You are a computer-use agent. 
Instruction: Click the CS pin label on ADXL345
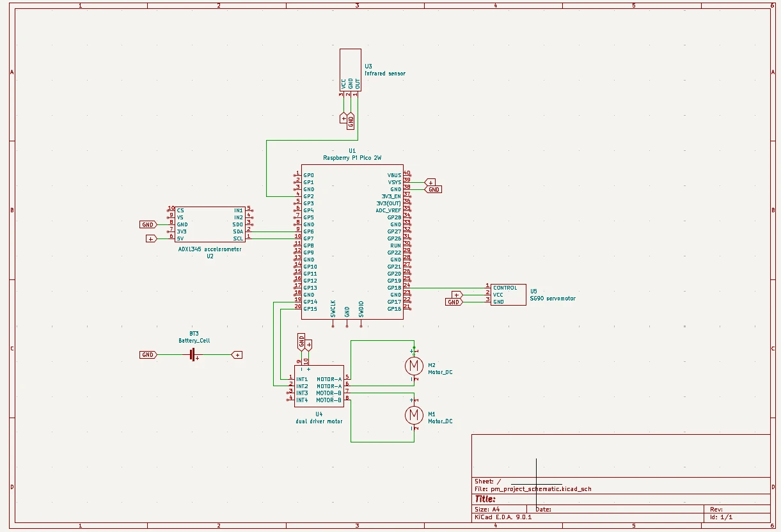180,210
